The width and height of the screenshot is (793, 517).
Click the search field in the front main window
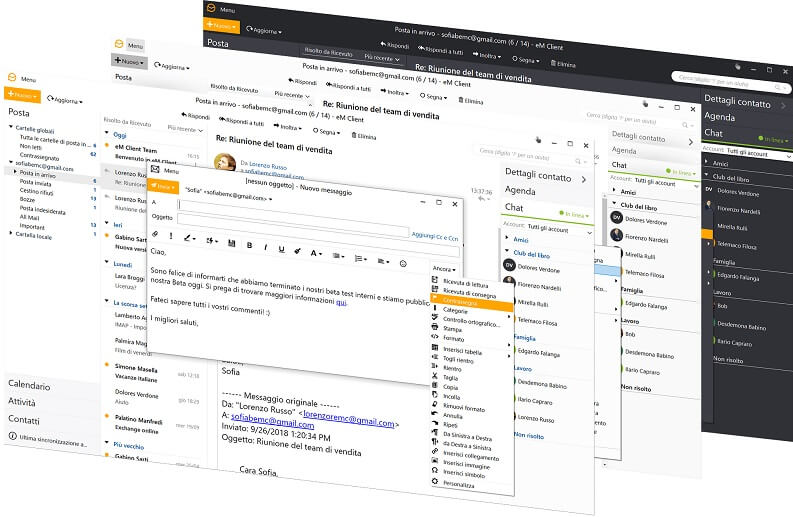click(x=530, y=154)
